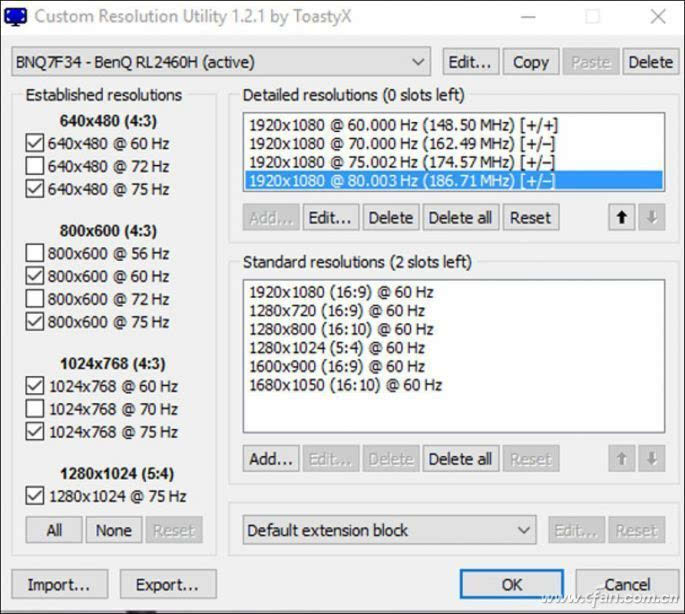Viewport: 685px width, 614px height.
Task: Click greyed Edit under standard resolutions
Action: point(331,458)
